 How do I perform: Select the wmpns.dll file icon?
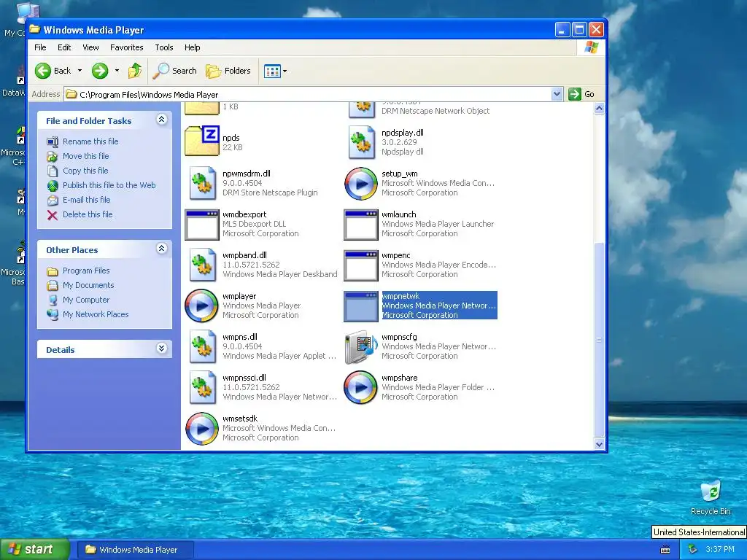203,346
